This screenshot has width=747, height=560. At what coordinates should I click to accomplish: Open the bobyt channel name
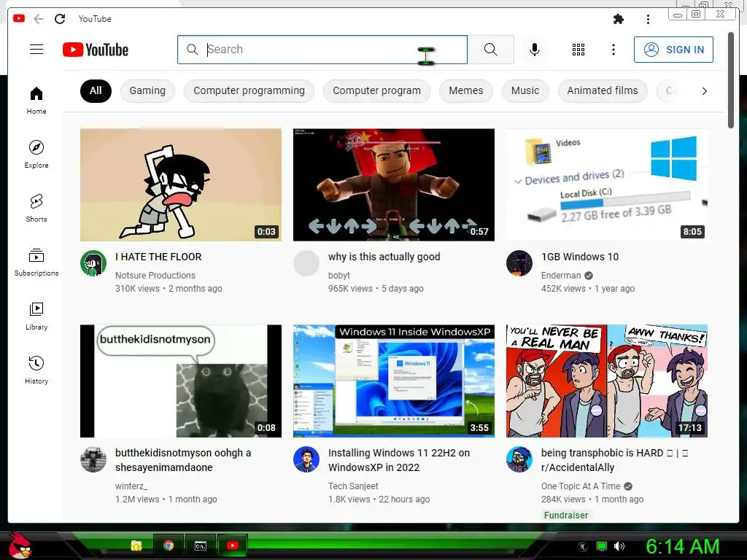pos(339,275)
